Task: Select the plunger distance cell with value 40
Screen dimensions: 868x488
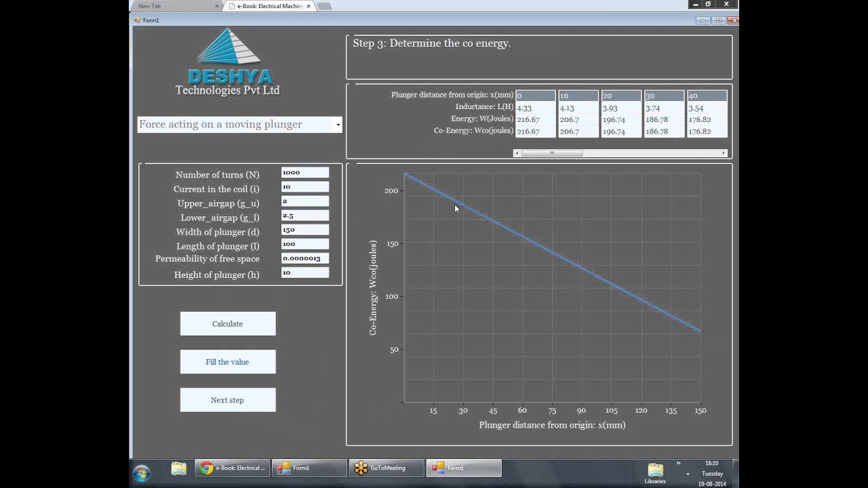Action: point(707,96)
